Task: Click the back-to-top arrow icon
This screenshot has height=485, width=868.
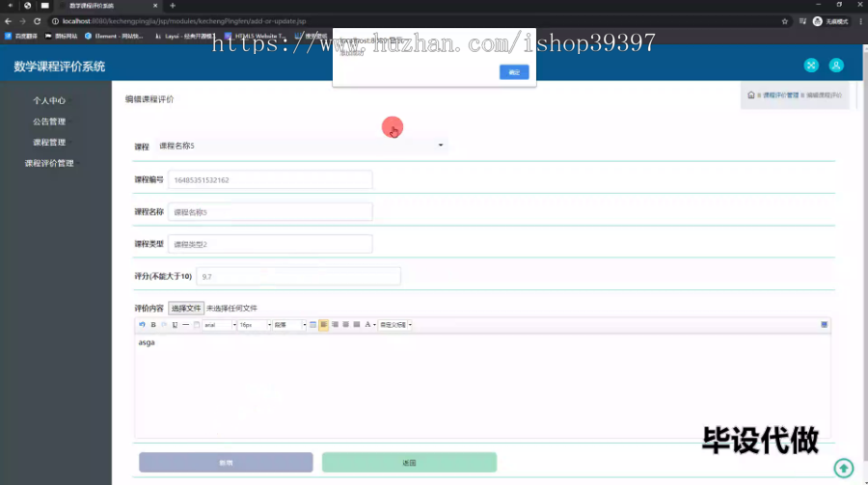Action: coord(844,469)
